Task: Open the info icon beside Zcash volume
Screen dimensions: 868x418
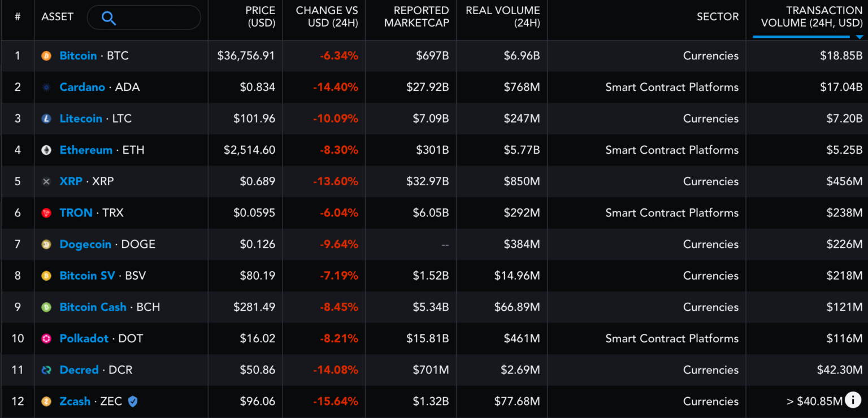Action: click(853, 400)
